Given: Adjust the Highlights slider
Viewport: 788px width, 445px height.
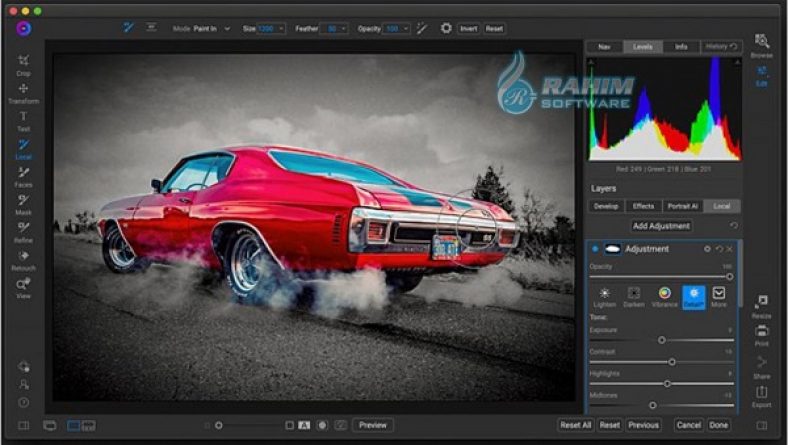Looking at the screenshot, I should click(x=661, y=384).
